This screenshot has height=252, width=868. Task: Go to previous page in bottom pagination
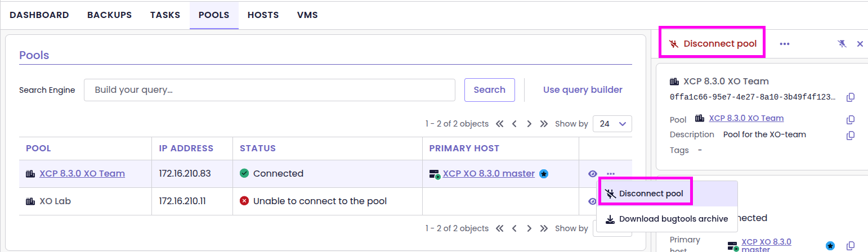(514, 228)
